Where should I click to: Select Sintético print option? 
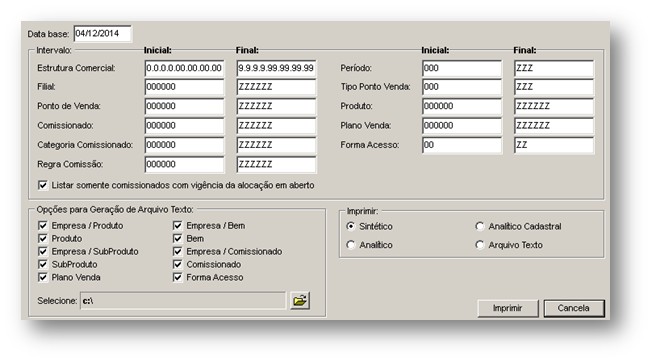tap(351, 226)
